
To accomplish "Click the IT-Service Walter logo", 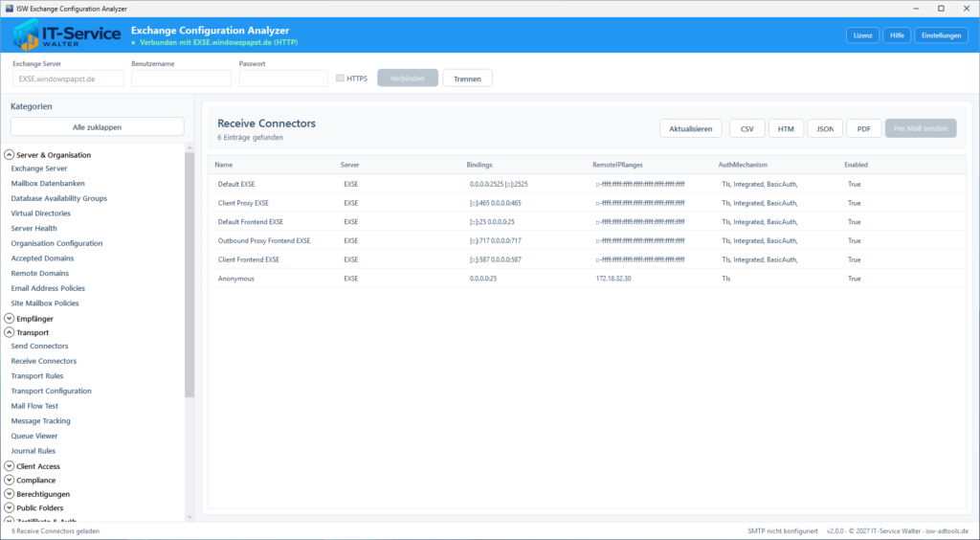I will [66, 35].
